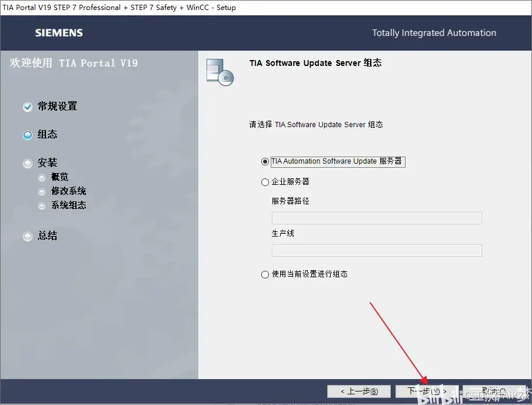Click the 概览 step label
The width and height of the screenshot is (532, 405).
coord(59,177)
